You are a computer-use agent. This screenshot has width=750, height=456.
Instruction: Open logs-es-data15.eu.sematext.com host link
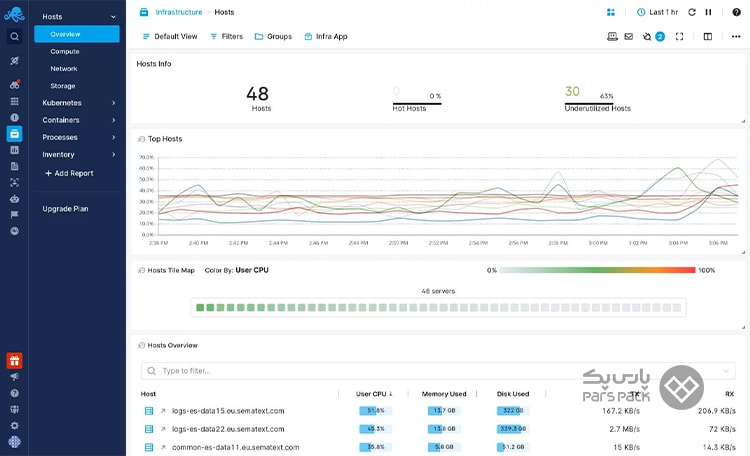click(x=228, y=411)
